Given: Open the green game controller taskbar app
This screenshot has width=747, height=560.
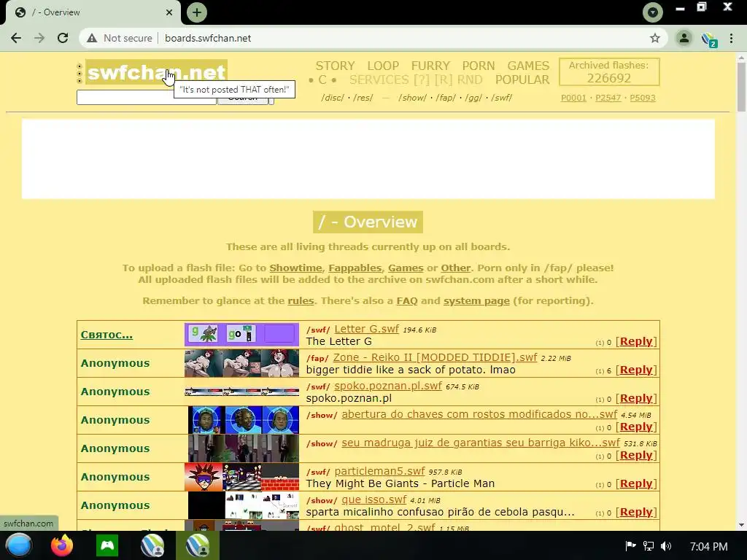Looking at the screenshot, I should click(107, 545).
